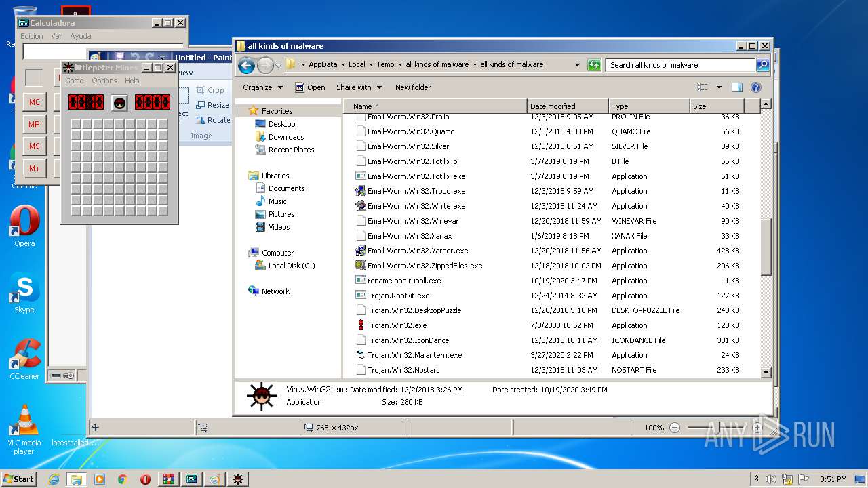Click MR button in Calculadora
The image size is (868, 488).
[x=34, y=125]
